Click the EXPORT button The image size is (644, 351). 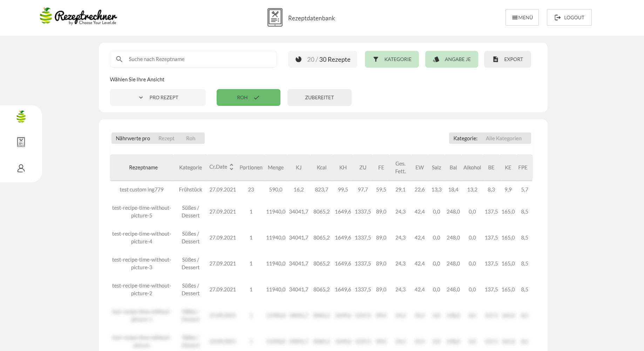[x=507, y=59]
